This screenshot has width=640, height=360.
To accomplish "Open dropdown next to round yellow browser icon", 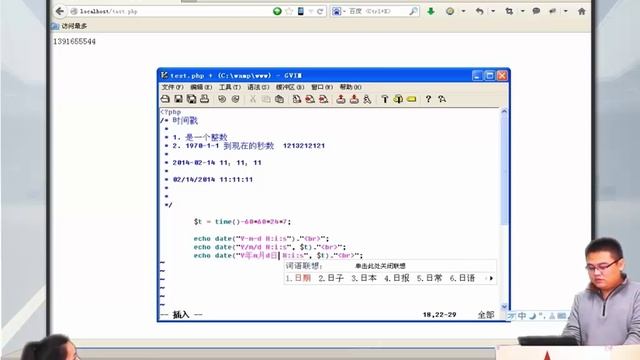I will pos(463,11).
